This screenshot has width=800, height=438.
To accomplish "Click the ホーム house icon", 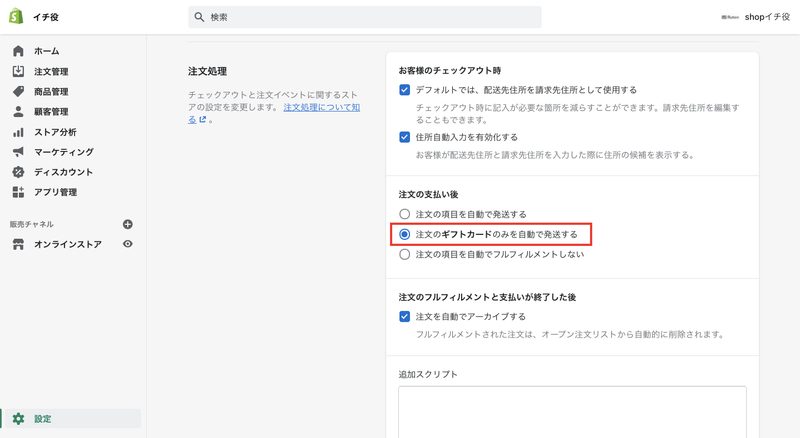I will [18, 51].
